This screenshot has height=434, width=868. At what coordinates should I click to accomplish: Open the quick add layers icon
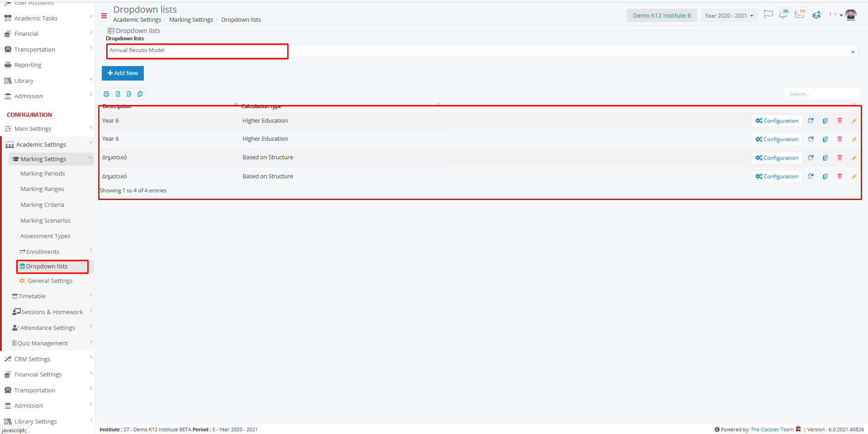[816, 15]
